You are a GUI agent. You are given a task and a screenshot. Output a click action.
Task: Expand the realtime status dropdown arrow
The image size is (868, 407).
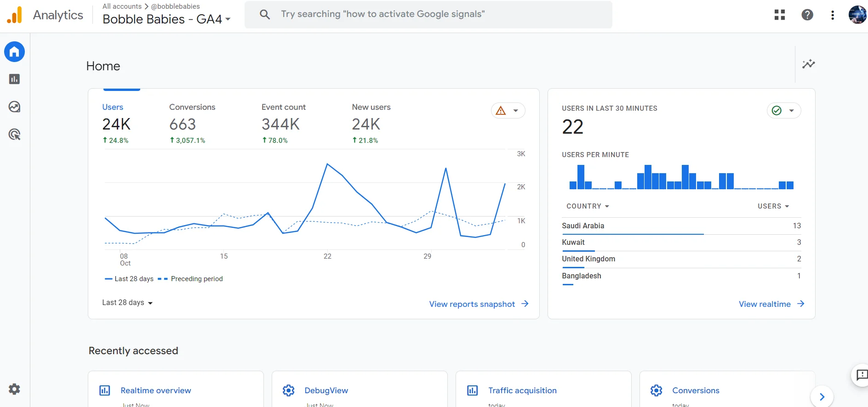click(792, 111)
